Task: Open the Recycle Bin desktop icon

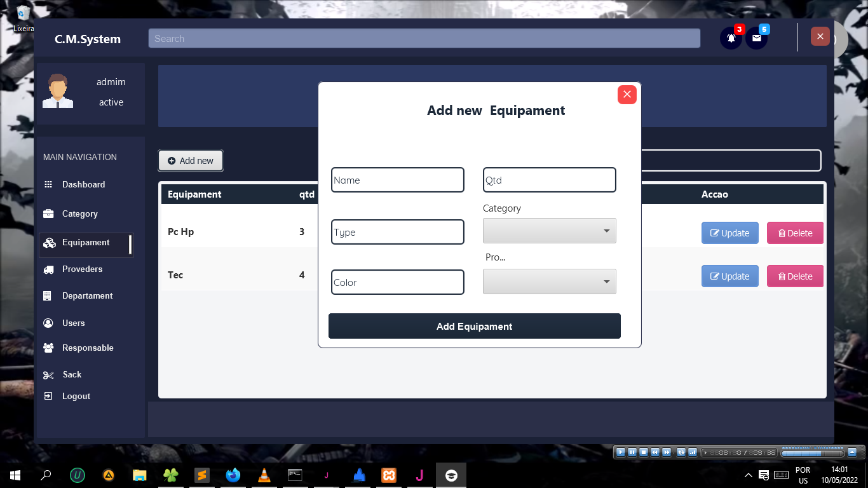Action: tap(24, 18)
